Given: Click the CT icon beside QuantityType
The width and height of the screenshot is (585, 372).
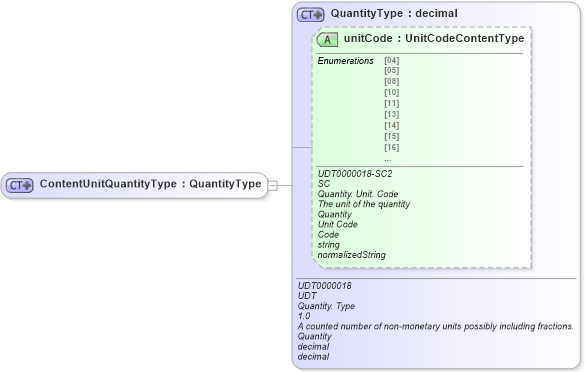Looking at the screenshot, I should tap(310, 15).
